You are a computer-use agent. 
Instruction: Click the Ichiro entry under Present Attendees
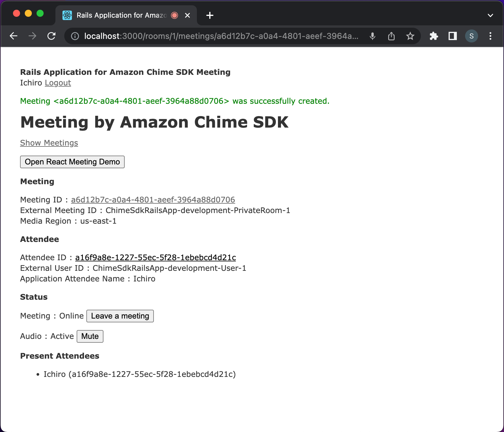(x=140, y=374)
